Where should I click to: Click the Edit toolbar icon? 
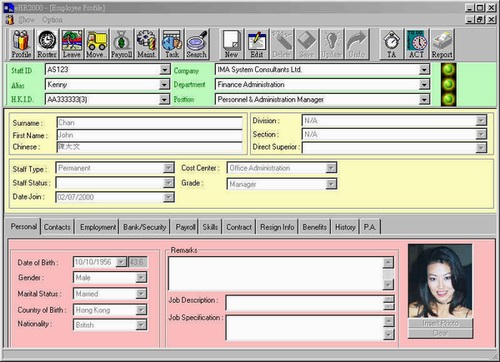pos(257,44)
